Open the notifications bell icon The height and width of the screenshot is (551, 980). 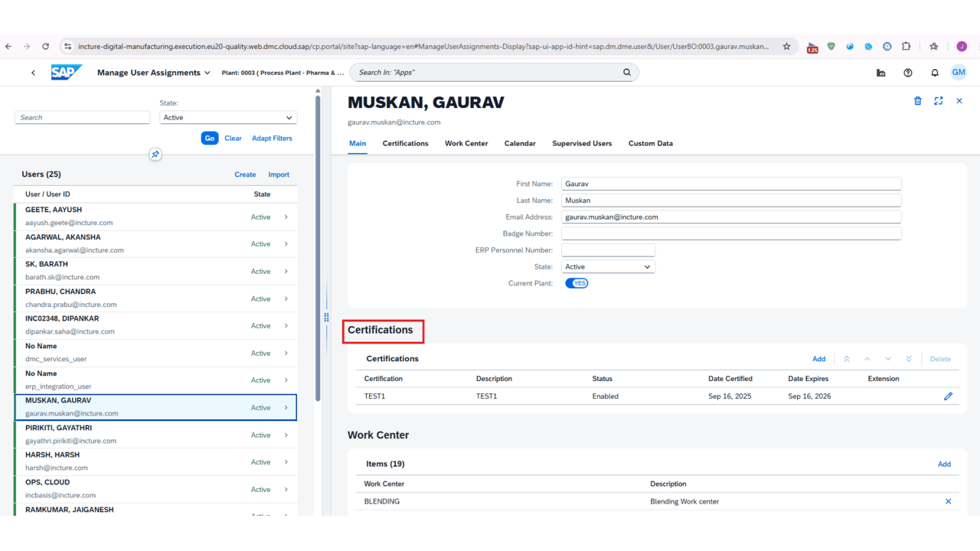pos(934,72)
